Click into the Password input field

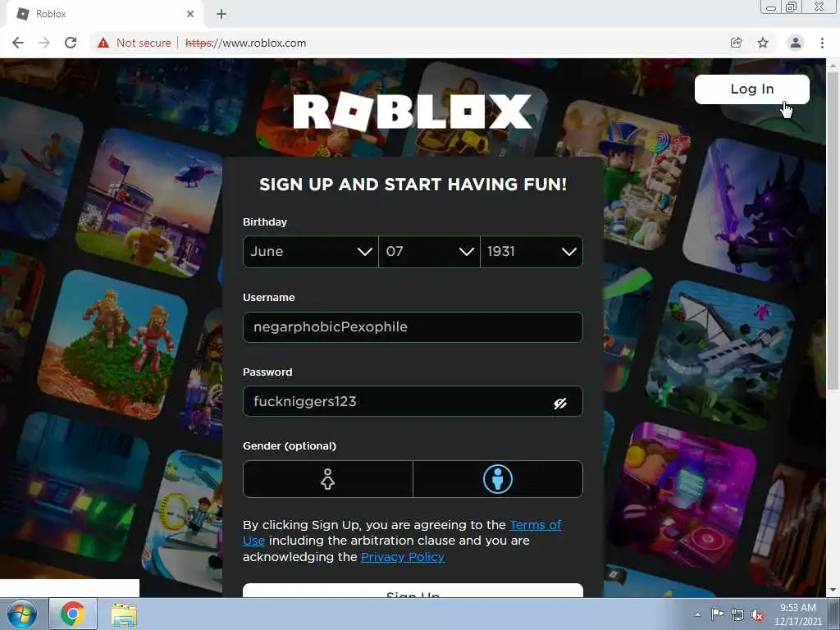[413, 401]
